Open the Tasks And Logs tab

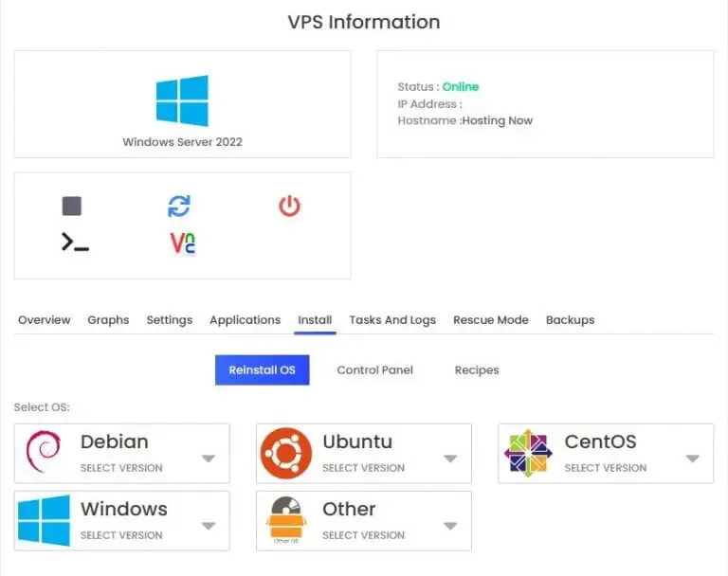tap(392, 320)
